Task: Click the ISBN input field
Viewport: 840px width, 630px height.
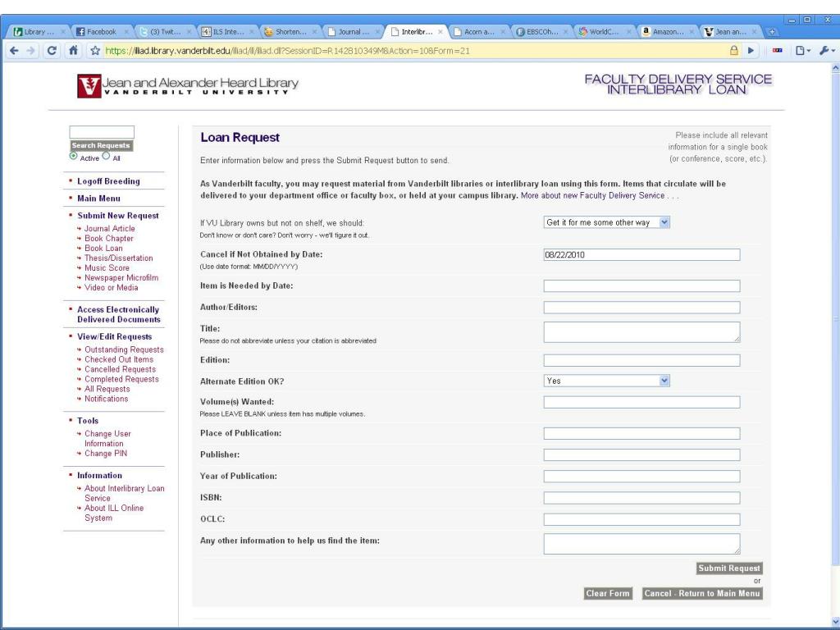Action: tap(641, 498)
